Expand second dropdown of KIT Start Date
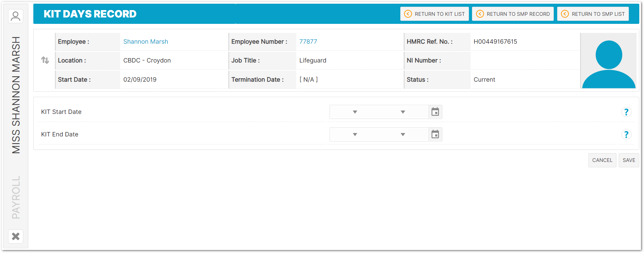The width and height of the screenshot is (644, 253). 403,112
